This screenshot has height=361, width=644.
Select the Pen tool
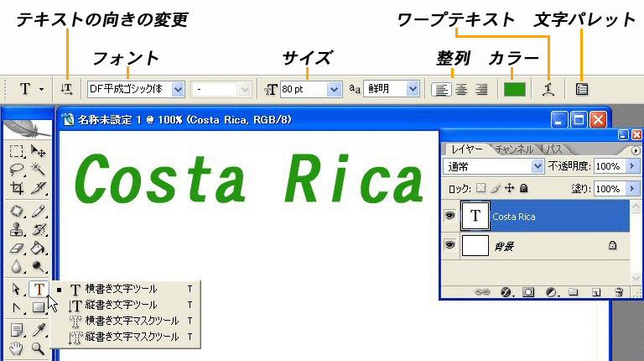(x=17, y=307)
